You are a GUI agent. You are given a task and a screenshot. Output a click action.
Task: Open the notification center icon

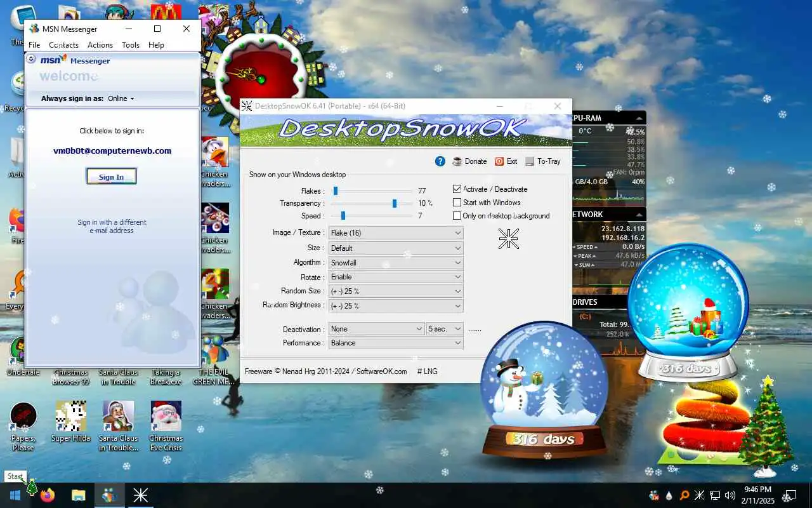pos(791,495)
